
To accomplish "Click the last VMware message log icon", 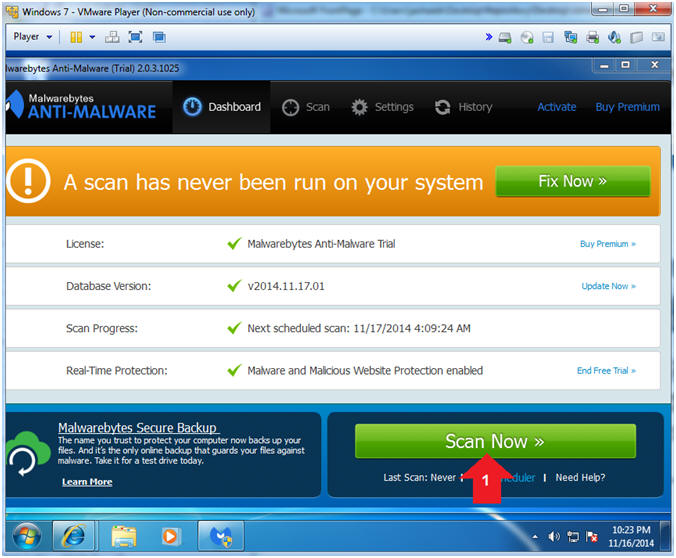I will 658,38.
